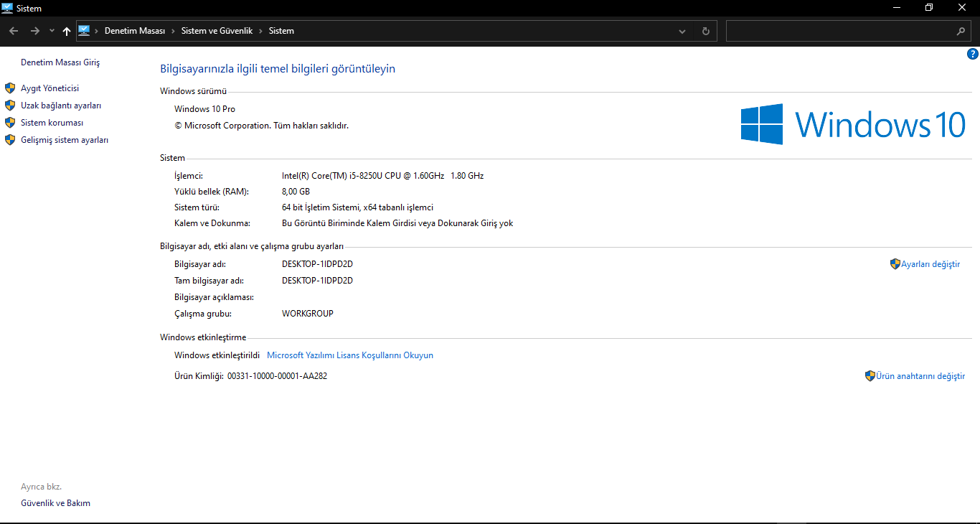Image resolution: width=980 pixels, height=524 pixels.
Task: Click shield icon beside Sistem koruması
Action: click(10, 123)
